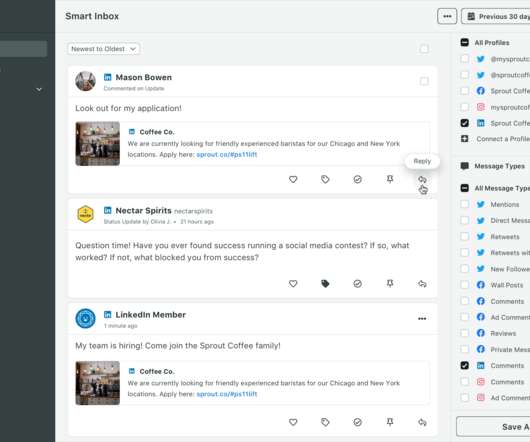Open the Previous 30 days date picker
Image resolution: width=530 pixels, height=442 pixels.
496,16
